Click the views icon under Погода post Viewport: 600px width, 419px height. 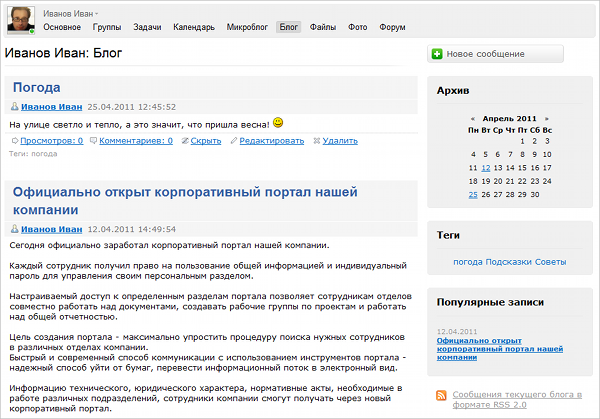[14, 141]
